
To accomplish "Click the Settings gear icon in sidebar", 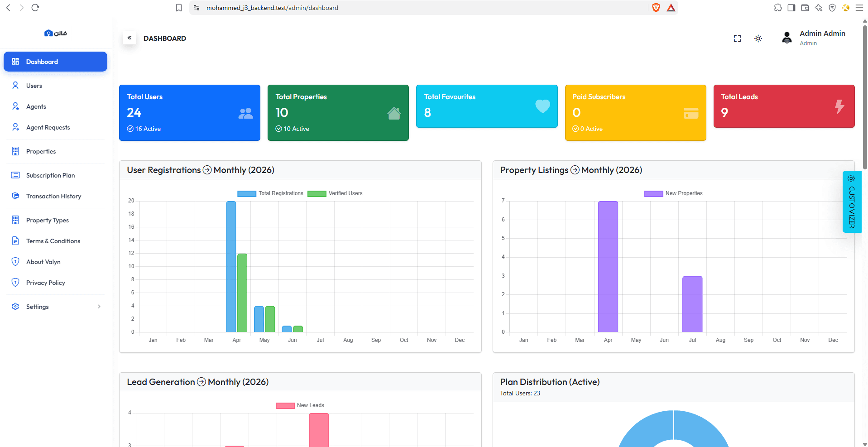I will (x=15, y=307).
